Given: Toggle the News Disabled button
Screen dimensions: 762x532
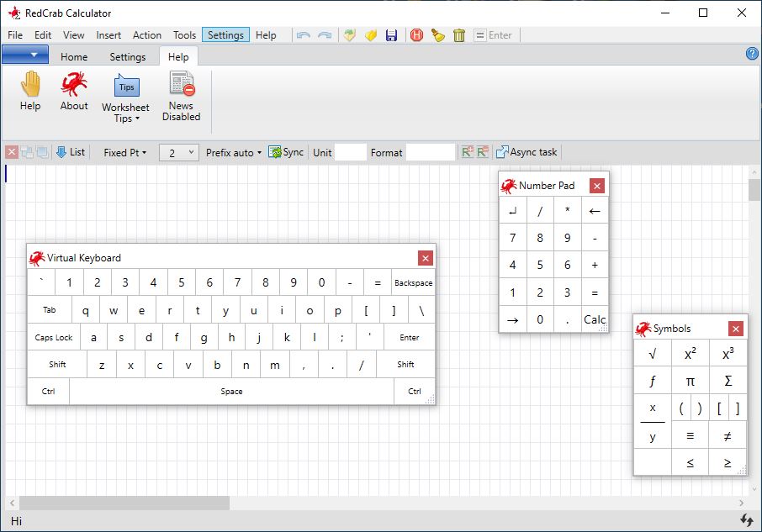Looking at the screenshot, I should (182, 96).
